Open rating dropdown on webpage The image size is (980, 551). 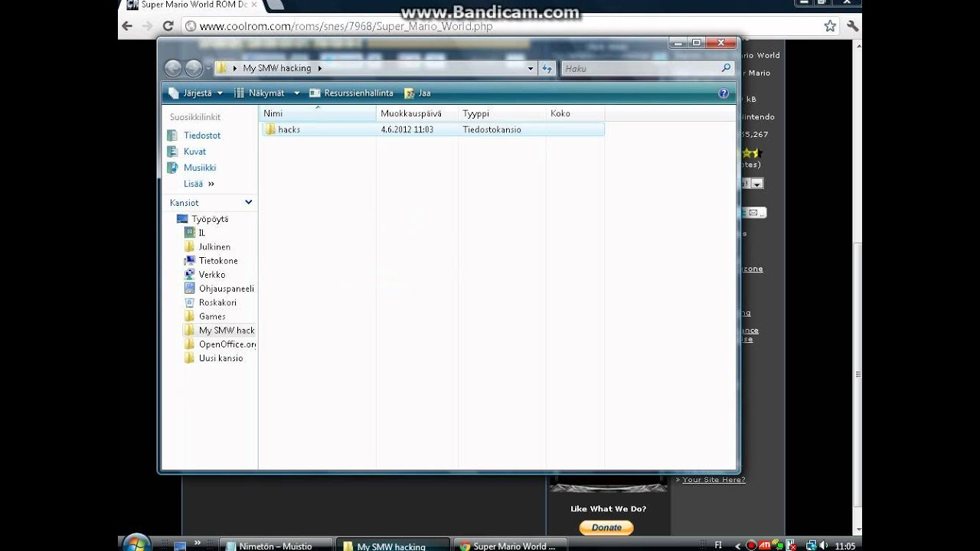(x=756, y=184)
